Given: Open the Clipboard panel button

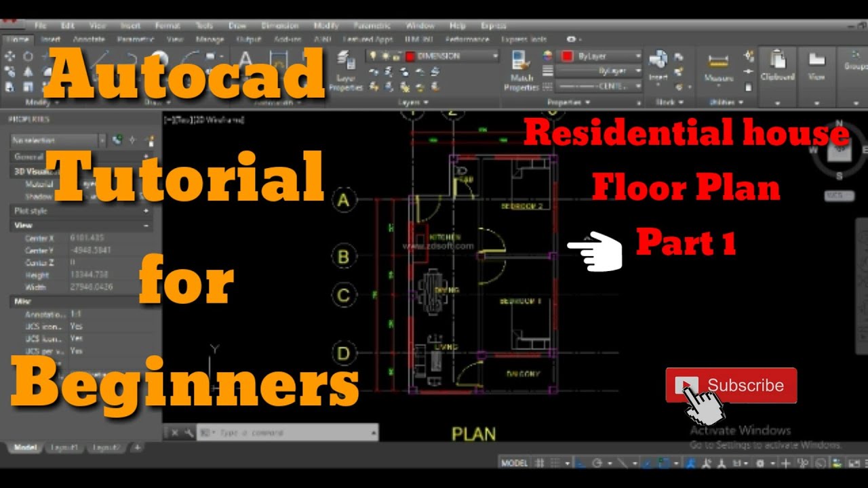Looking at the screenshot, I should point(777,66).
